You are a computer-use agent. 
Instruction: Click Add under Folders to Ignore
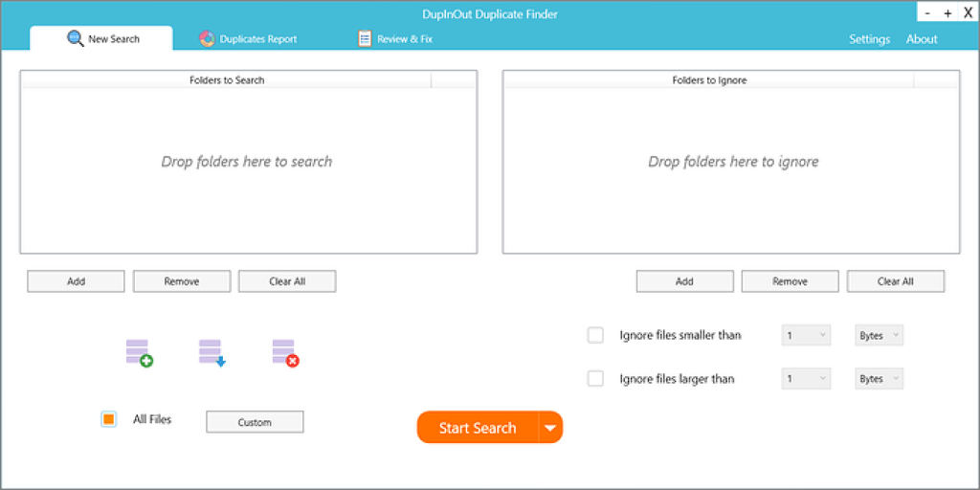click(x=685, y=281)
